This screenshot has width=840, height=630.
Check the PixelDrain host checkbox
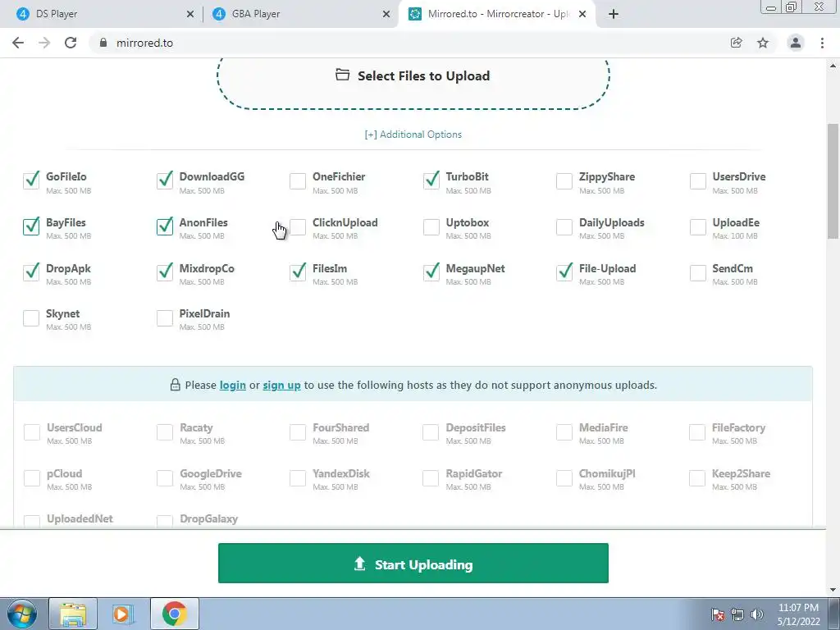[164, 317]
